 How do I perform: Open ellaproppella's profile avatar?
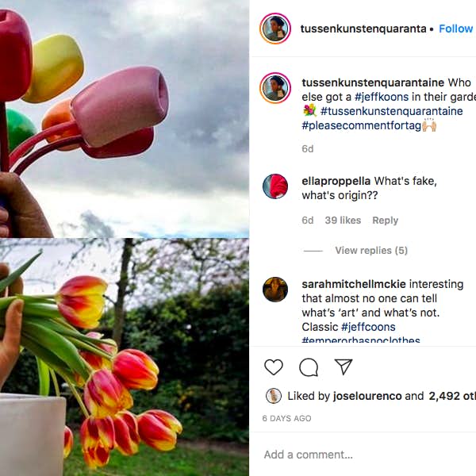coord(275,186)
